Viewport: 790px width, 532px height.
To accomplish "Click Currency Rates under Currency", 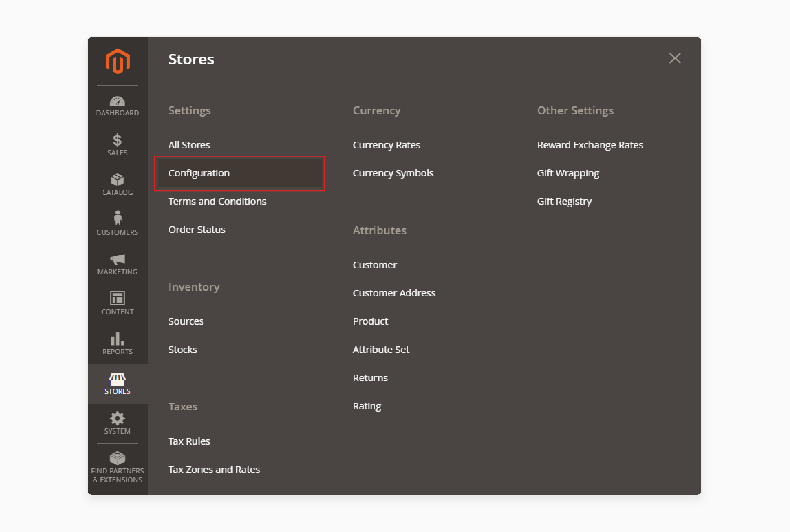I will coord(387,145).
